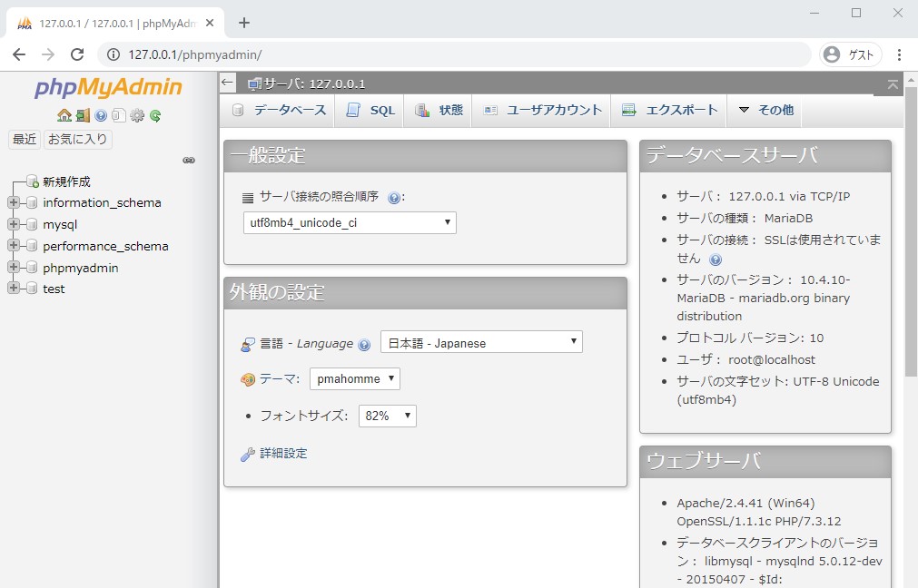Collapse navigation panel arrow button

228,83
